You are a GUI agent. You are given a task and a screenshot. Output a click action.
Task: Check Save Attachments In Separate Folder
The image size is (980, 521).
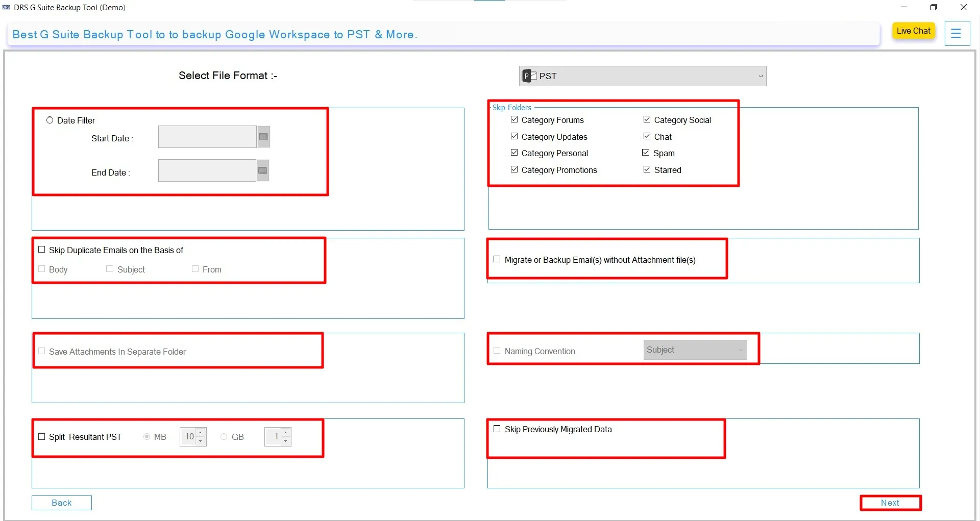point(42,351)
